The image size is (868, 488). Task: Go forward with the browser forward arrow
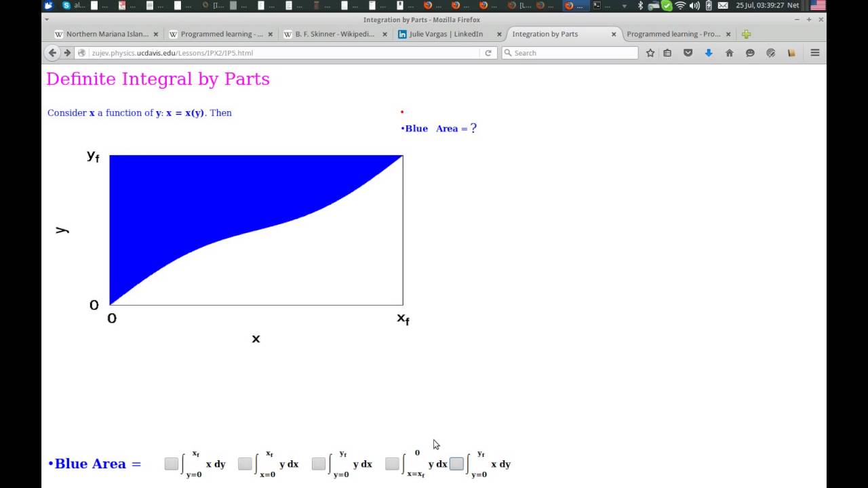[x=67, y=53]
